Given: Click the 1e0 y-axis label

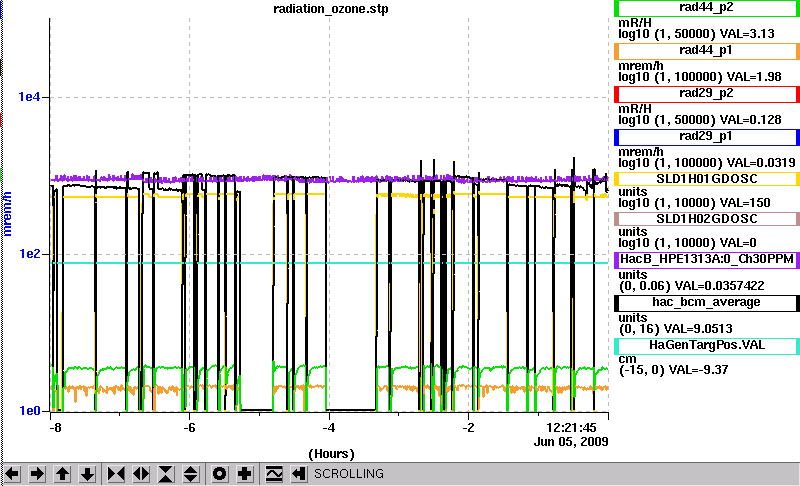Looking at the screenshot, I should 29,411.
